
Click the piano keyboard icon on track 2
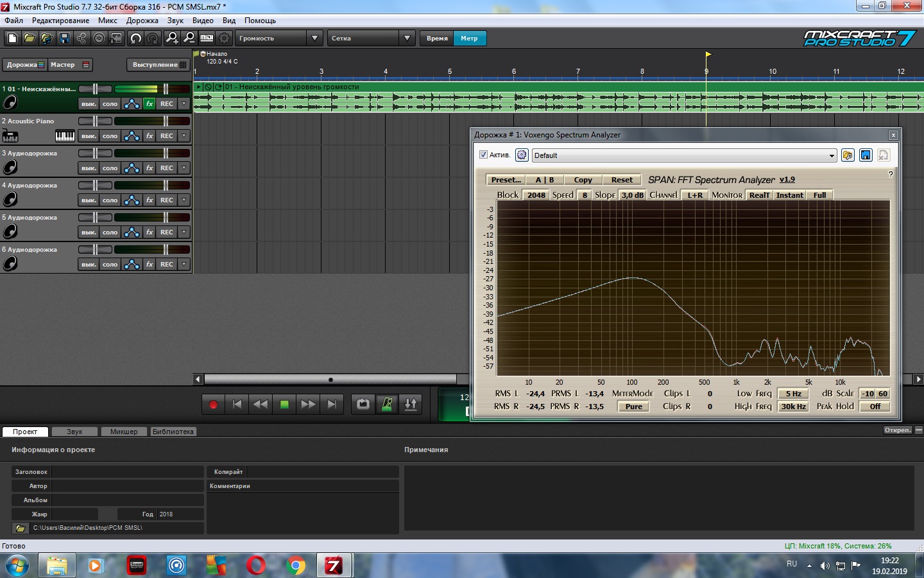pyautogui.click(x=65, y=136)
